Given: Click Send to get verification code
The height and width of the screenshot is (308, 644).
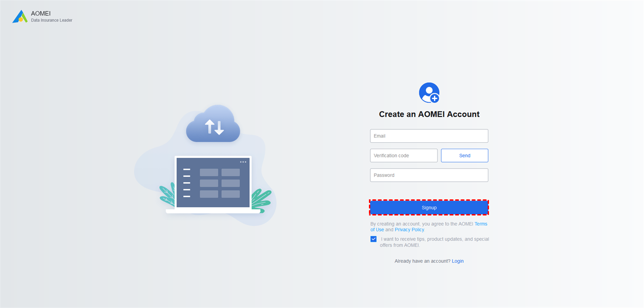Looking at the screenshot, I should point(465,156).
